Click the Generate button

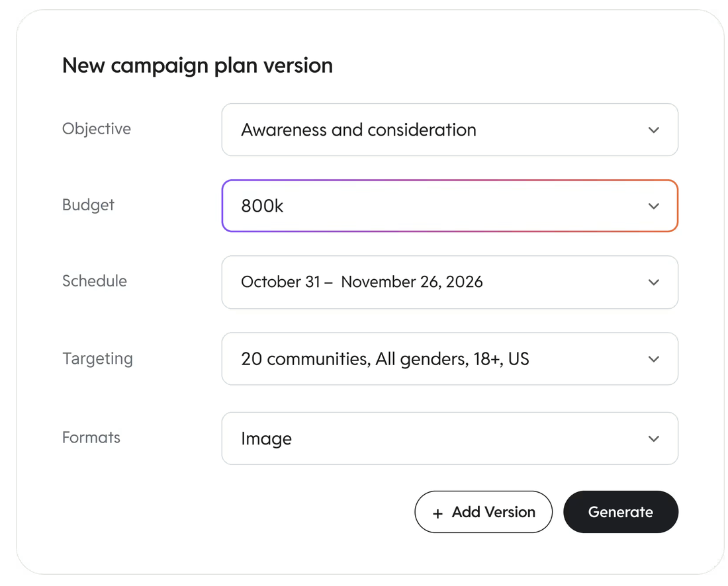(x=621, y=512)
